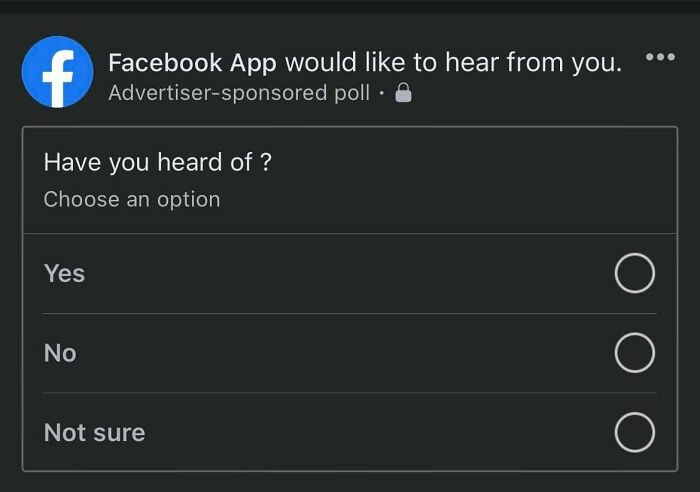Open the three-dot post options menu
The image size is (700, 492).
[x=660, y=57]
